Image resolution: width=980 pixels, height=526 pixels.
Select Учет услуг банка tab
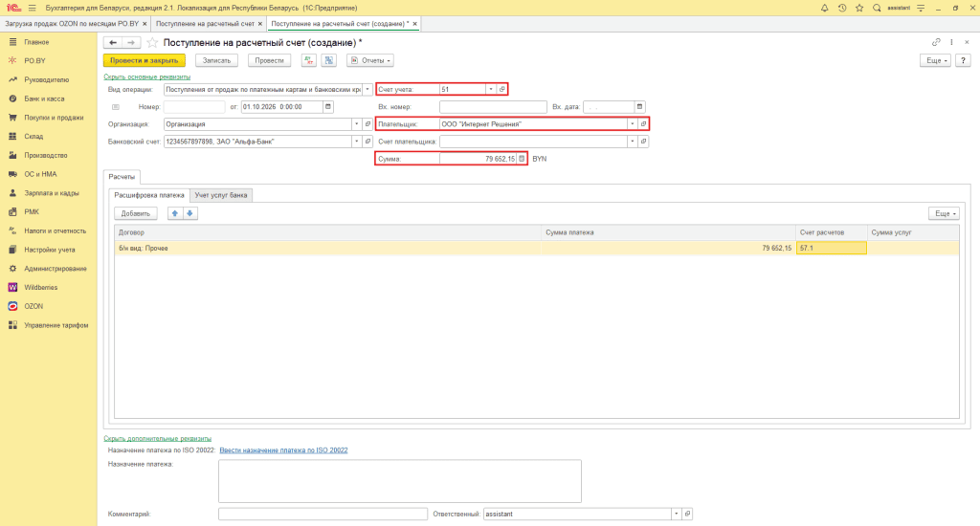[221, 195]
